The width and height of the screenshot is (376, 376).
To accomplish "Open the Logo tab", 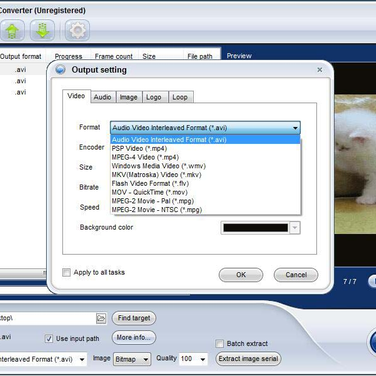I will pos(154,97).
